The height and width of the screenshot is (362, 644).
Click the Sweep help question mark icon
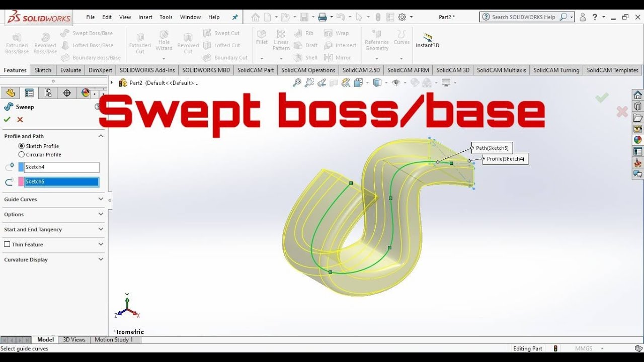(97, 107)
